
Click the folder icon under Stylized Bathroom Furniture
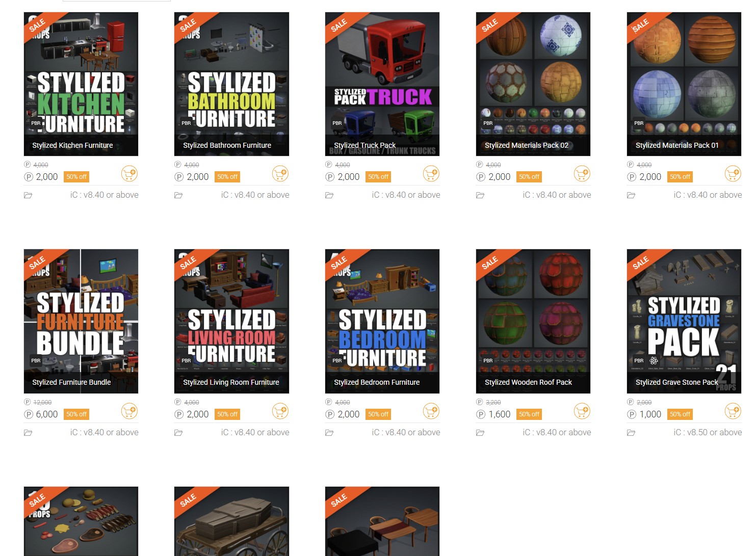point(178,195)
